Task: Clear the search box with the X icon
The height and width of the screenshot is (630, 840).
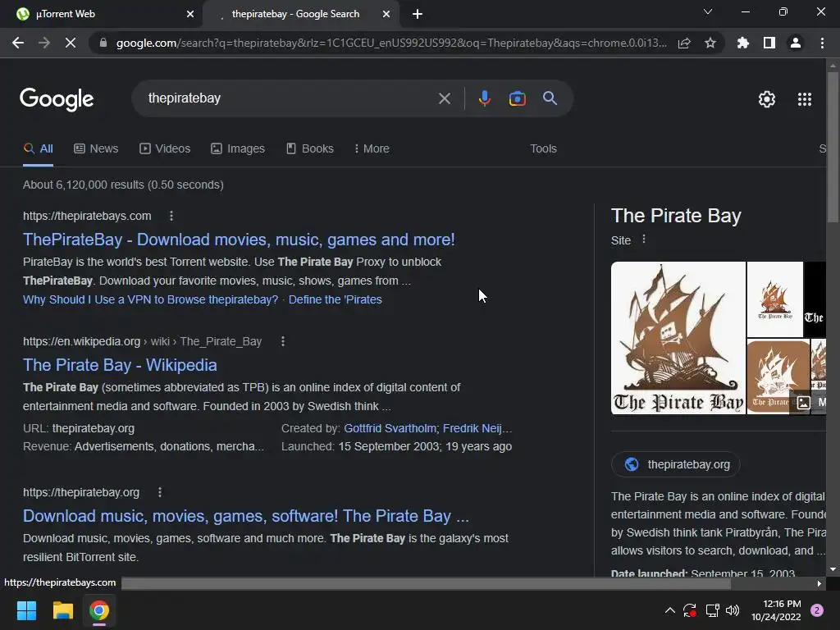Action: [x=444, y=98]
